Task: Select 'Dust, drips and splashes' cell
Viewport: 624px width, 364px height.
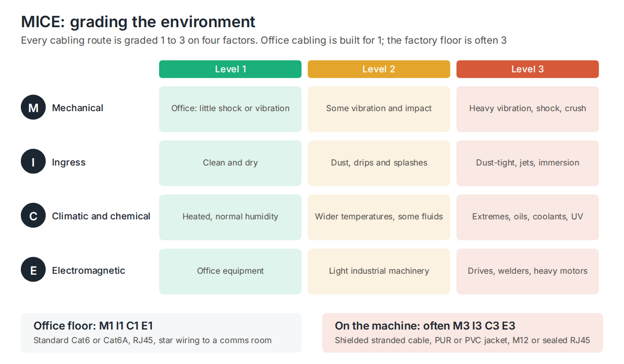Action: [x=379, y=163]
